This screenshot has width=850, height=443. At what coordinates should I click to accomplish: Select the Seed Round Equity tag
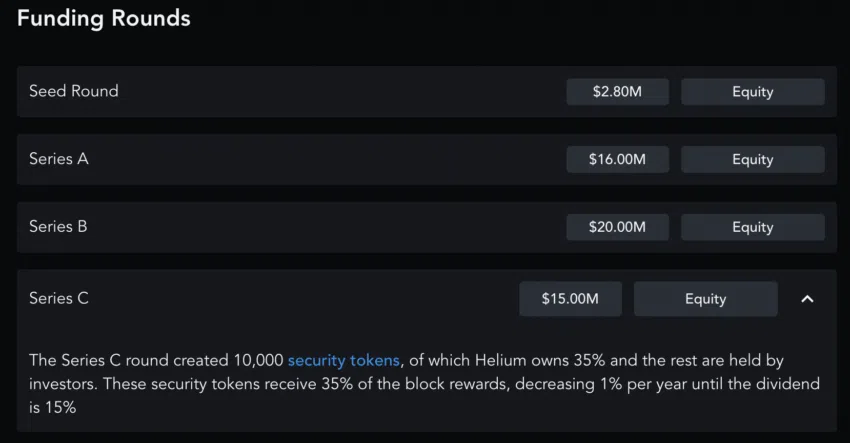752,92
